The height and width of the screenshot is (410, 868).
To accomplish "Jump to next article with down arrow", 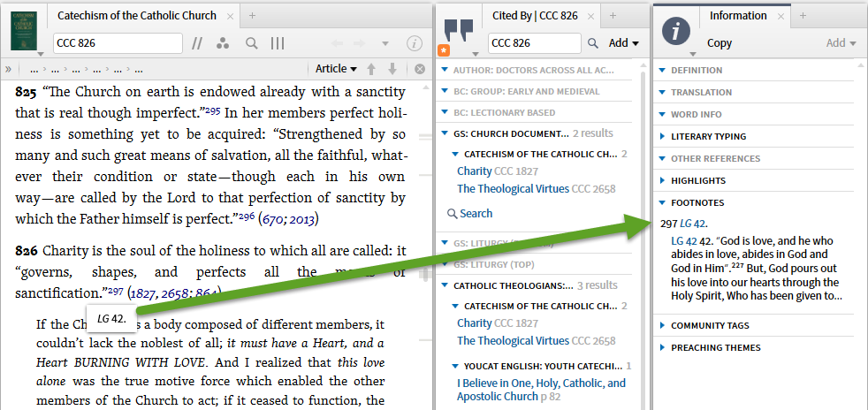I will (x=392, y=69).
